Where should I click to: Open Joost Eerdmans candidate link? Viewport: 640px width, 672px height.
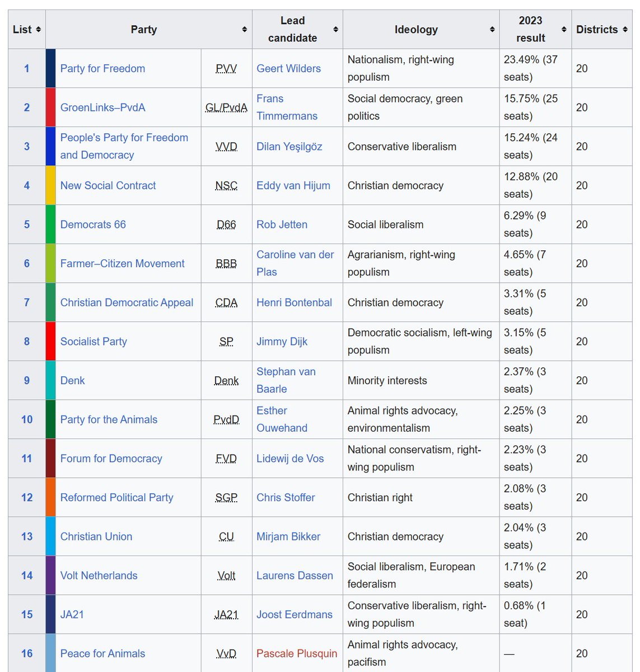(x=295, y=614)
